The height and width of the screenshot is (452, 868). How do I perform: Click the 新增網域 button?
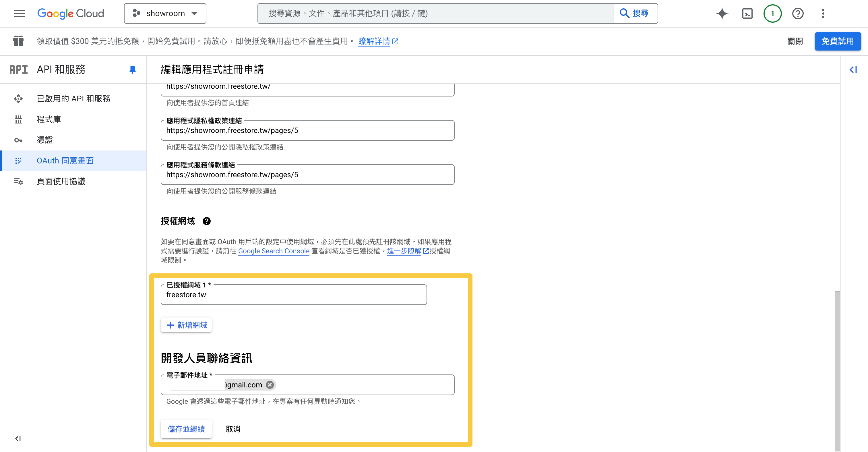186,325
